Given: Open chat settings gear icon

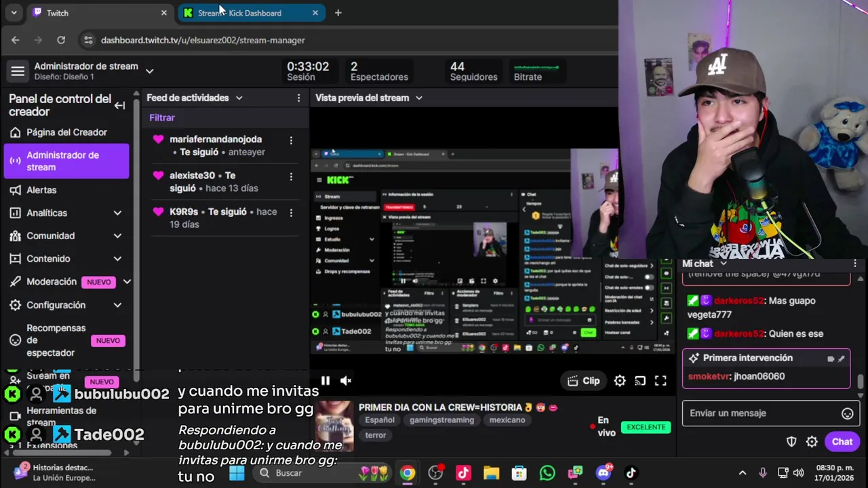Looking at the screenshot, I should pos(812,442).
